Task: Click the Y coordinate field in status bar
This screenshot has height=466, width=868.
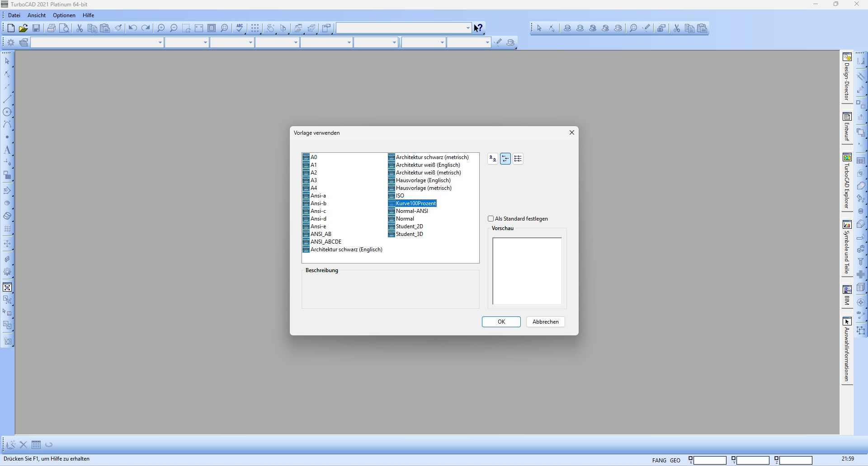Action: pyautogui.click(x=753, y=461)
